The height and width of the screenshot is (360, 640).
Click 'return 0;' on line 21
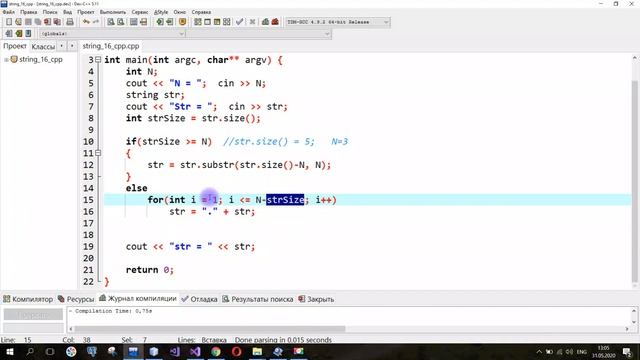[x=149, y=270]
